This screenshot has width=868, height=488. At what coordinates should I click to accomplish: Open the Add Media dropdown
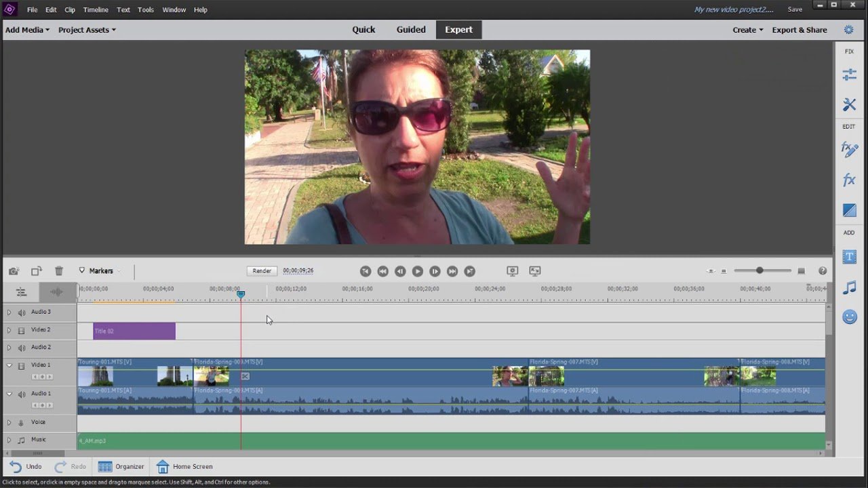(x=27, y=30)
